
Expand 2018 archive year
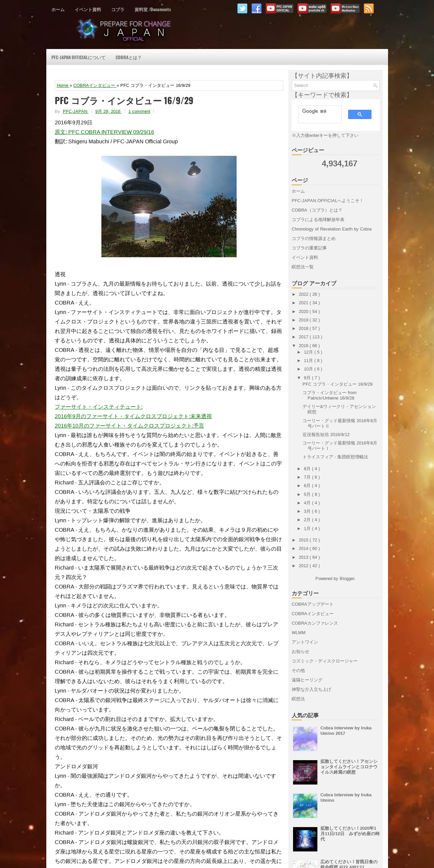(x=294, y=329)
